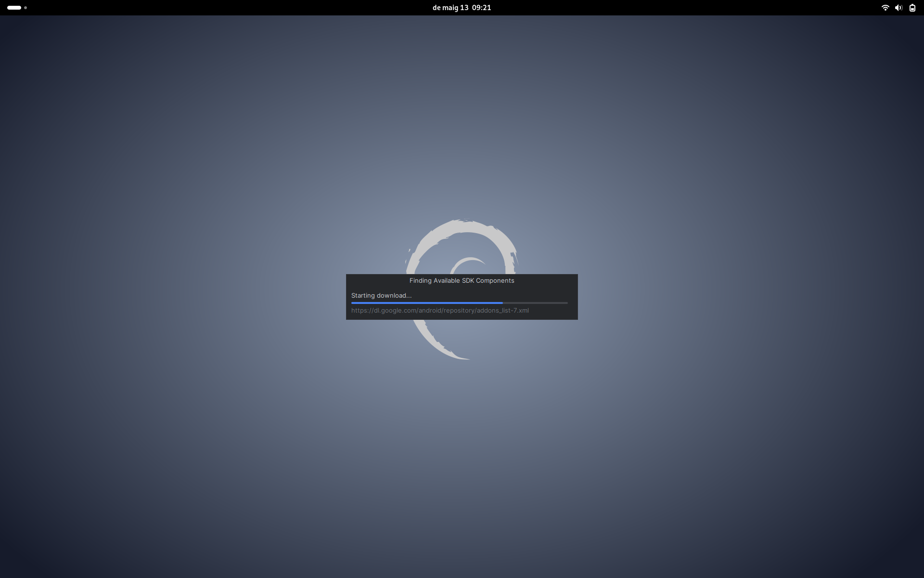924x578 pixels.
Task: Open the Activities overview pill
Action: (17, 8)
